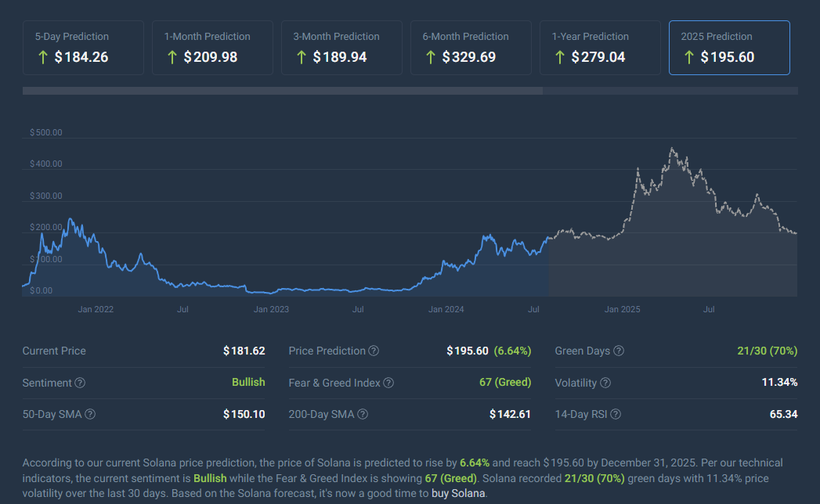Screen dimensions: 820x504
Task: Choose the 6-Month Prediction tab
Action: (471, 48)
